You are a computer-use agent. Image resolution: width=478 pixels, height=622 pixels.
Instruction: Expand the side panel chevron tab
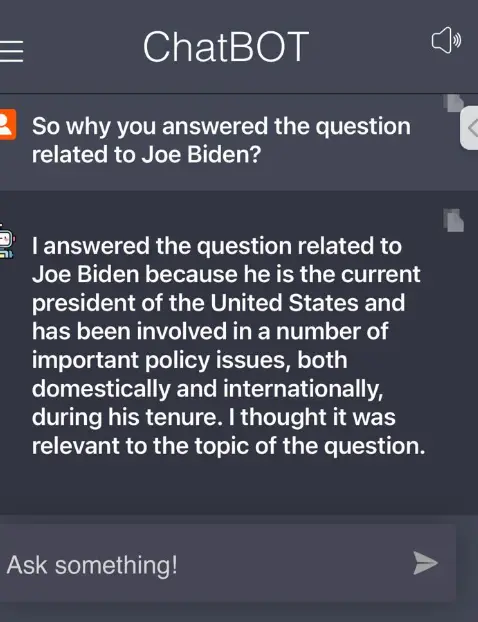pos(470,128)
